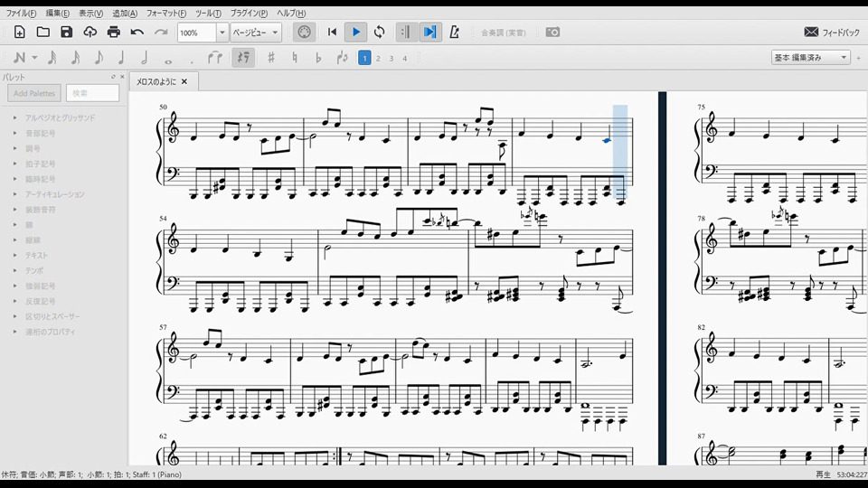Open the 表示(V) menu
868x488 pixels.
point(90,13)
